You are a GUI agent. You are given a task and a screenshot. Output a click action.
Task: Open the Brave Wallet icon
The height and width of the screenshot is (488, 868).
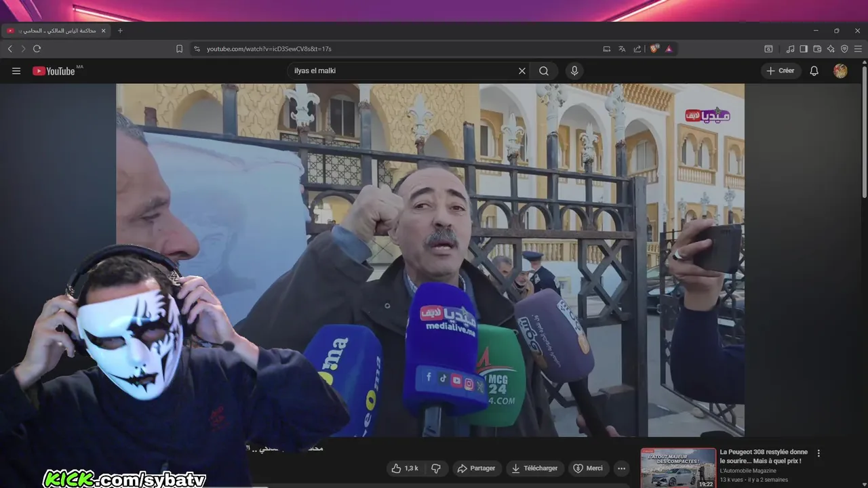pyautogui.click(x=817, y=49)
